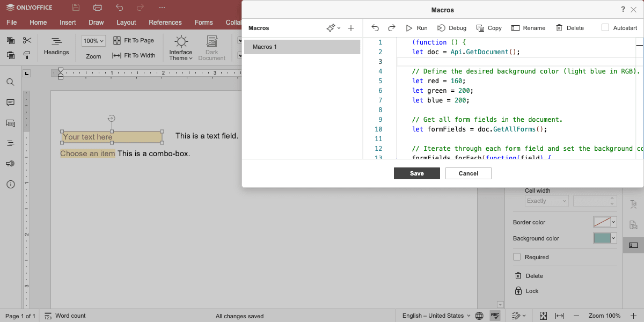Enable the Autostart checkbox
The image size is (644, 322).
(605, 28)
